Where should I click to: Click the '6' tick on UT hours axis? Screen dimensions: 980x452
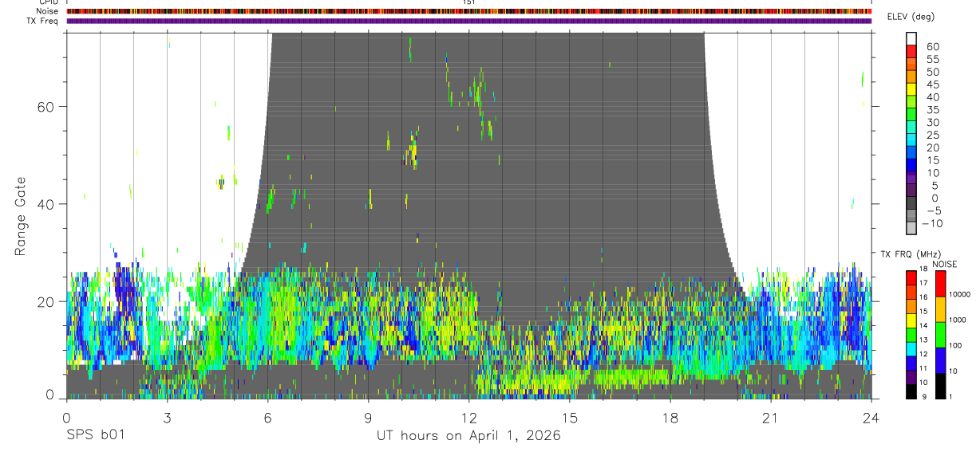267,417
